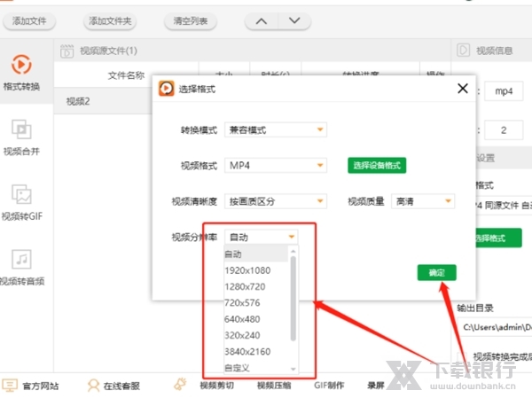This screenshot has width=532, height=398.
Task: Switch to 视频合并 video merge icon
Action: point(21,129)
